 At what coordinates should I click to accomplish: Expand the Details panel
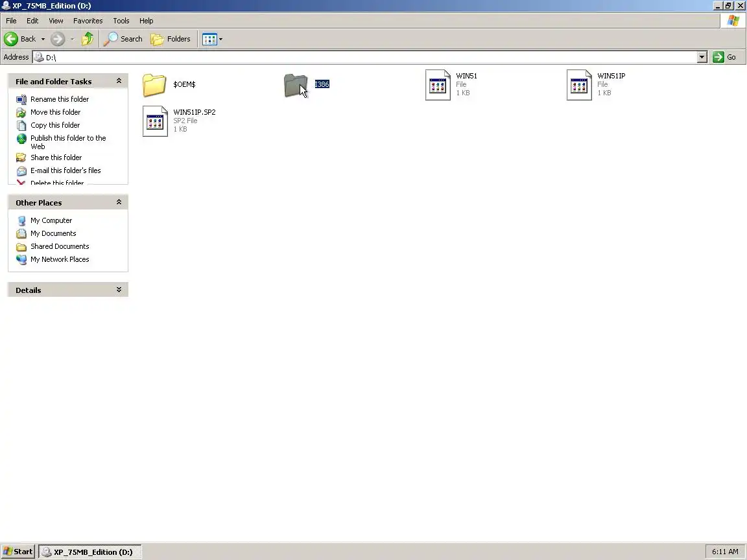pos(119,290)
